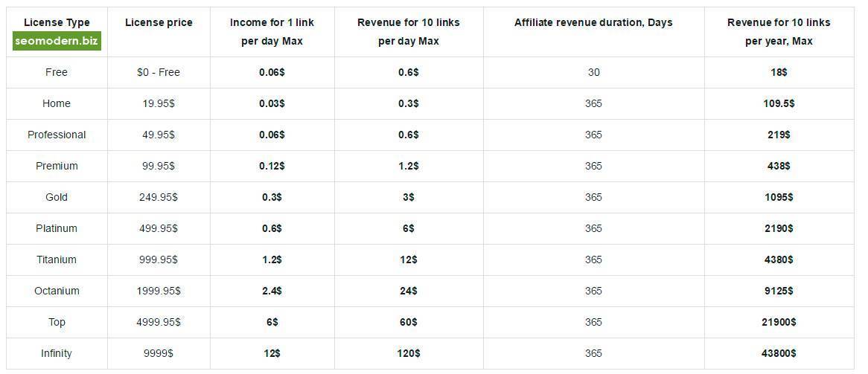Select the Platinum price 499.95$
The width and height of the screenshot is (868, 374).
(x=159, y=228)
